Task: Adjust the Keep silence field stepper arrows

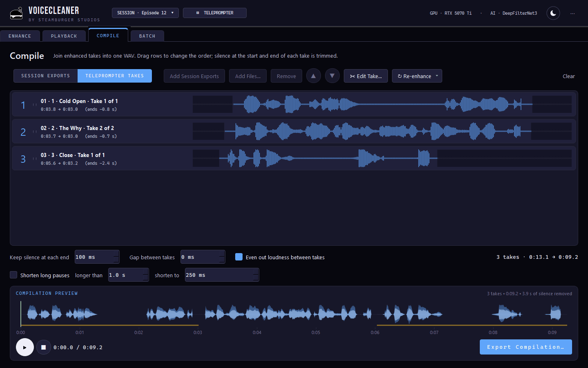Action: click(116, 257)
